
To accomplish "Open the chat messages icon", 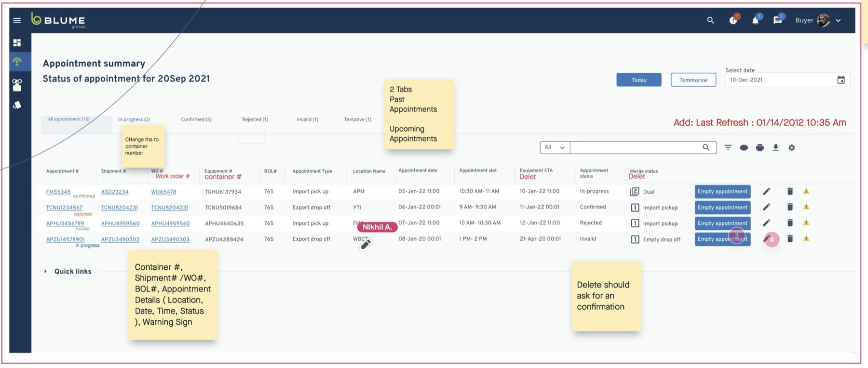I will [777, 20].
